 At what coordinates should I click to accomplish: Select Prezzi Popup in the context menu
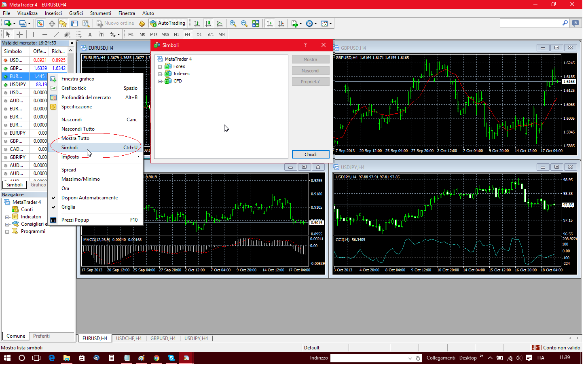pyautogui.click(x=95, y=220)
